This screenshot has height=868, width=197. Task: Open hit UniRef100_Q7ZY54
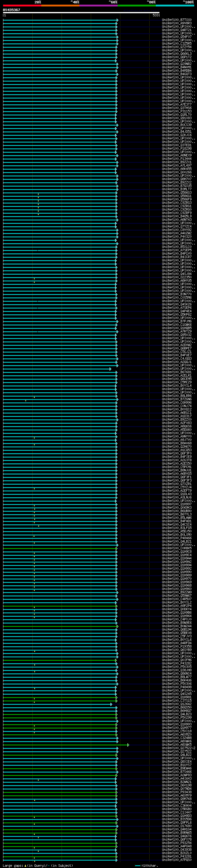click(x=177, y=47)
